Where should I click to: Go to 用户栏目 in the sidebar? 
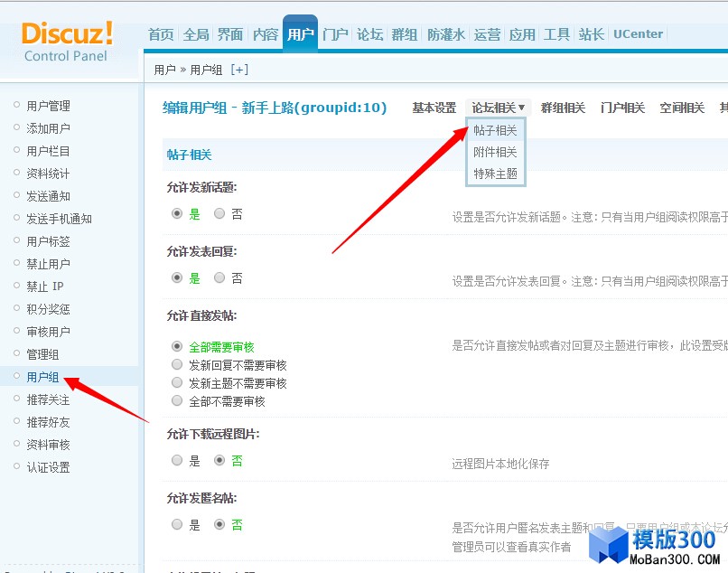(x=48, y=151)
